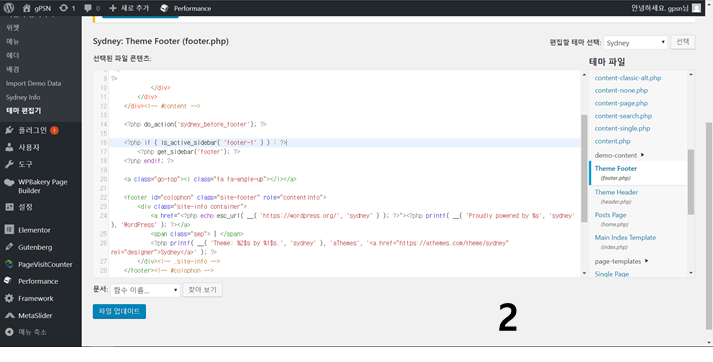This screenshot has height=362, width=713.
Task: Open the gpsn user avatar
Action: tap(696, 8)
